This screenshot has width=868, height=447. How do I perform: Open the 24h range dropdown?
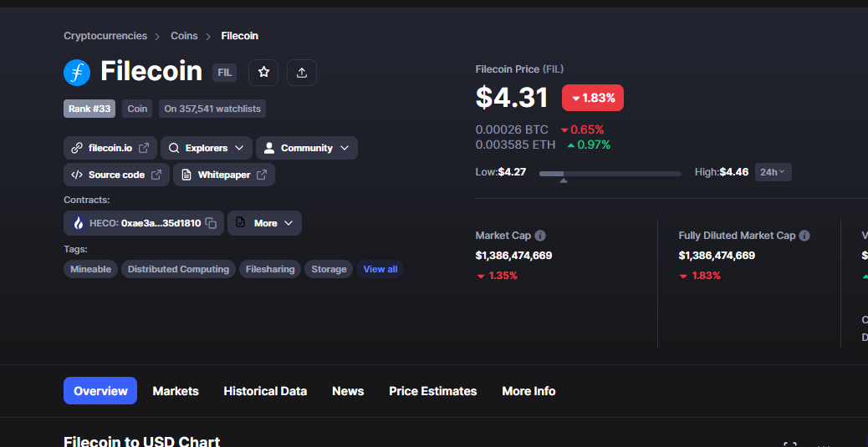click(773, 172)
